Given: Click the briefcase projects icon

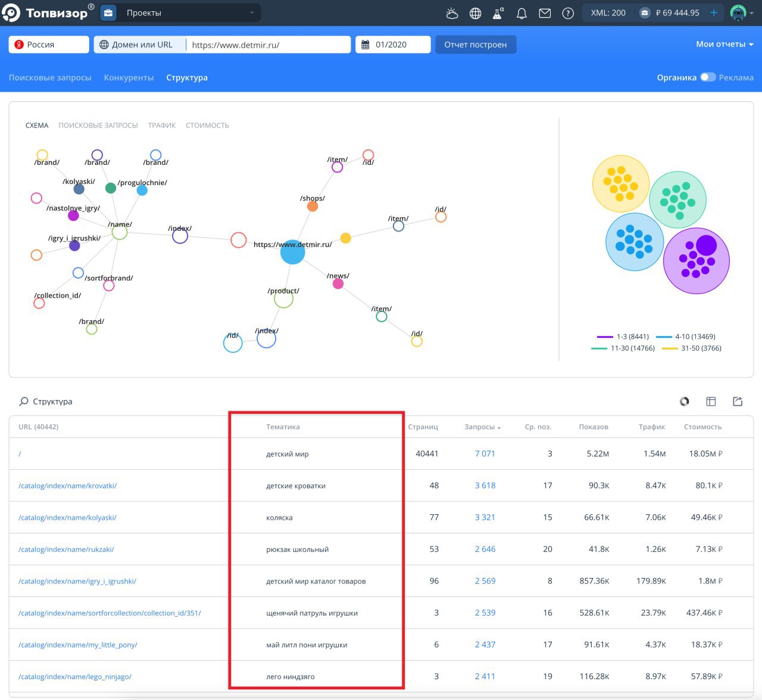Looking at the screenshot, I should (x=108, y=12).
